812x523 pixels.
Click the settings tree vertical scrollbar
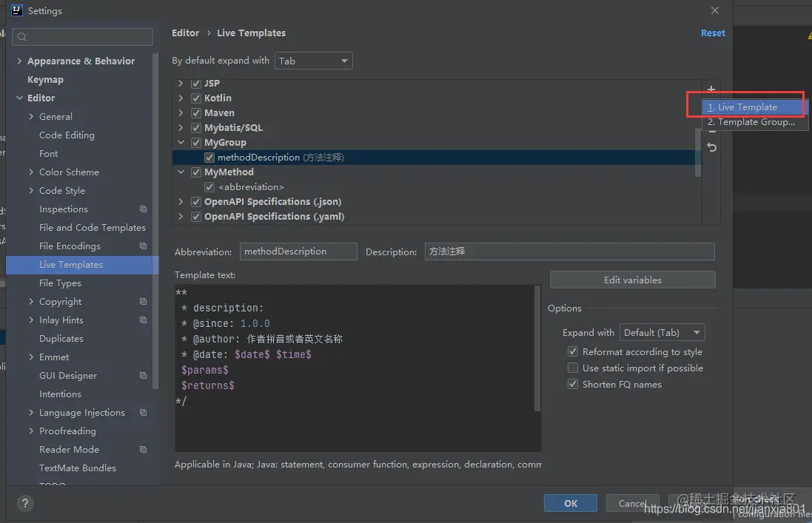[155, 220]
